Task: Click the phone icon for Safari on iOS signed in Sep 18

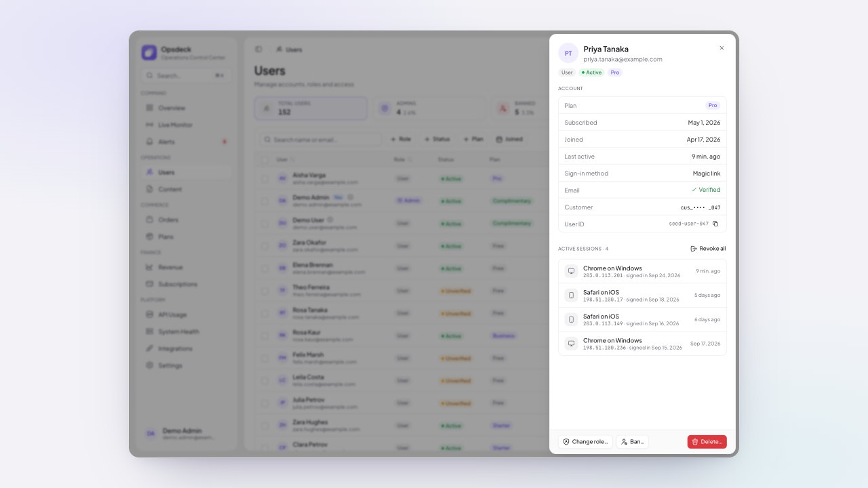Action: [x=571, y=296]
